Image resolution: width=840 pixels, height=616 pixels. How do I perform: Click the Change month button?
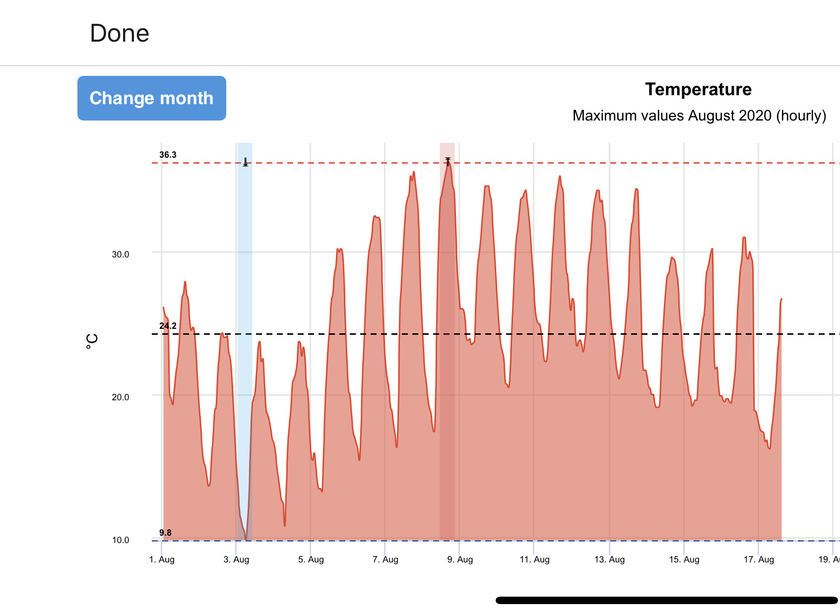coord(152,98)
